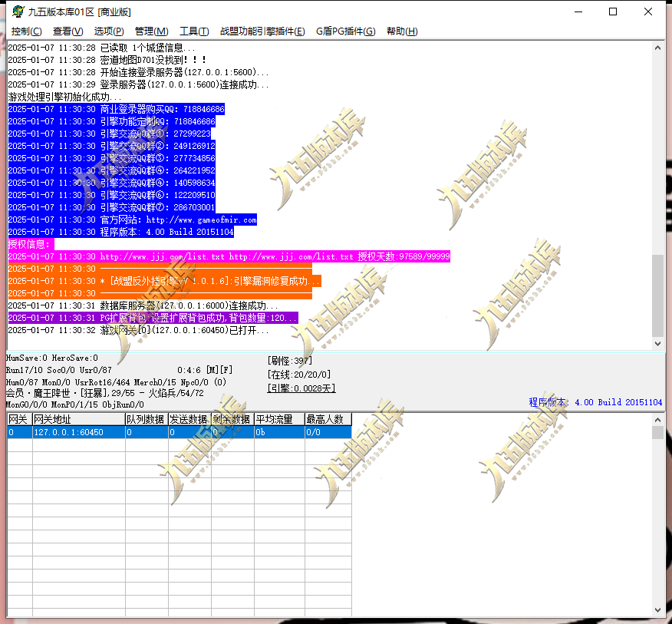Click the 平均流量 column header
This screenshot has height=624, width=672.
point(279,419)
